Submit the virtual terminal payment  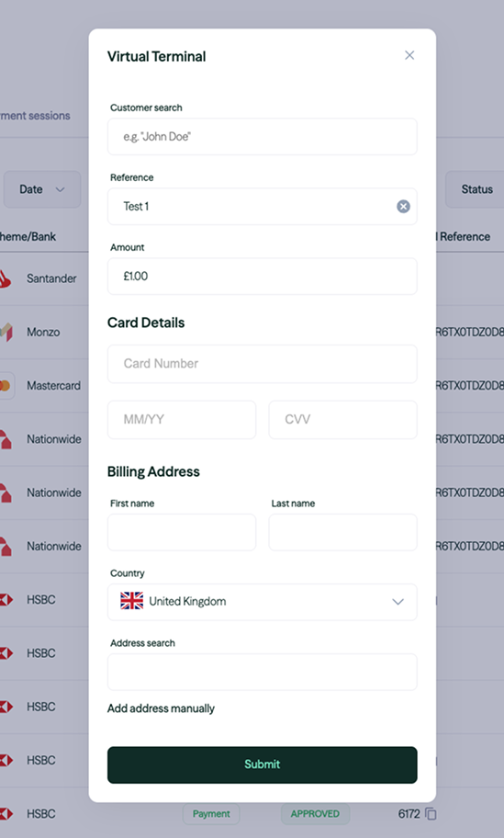263,764
